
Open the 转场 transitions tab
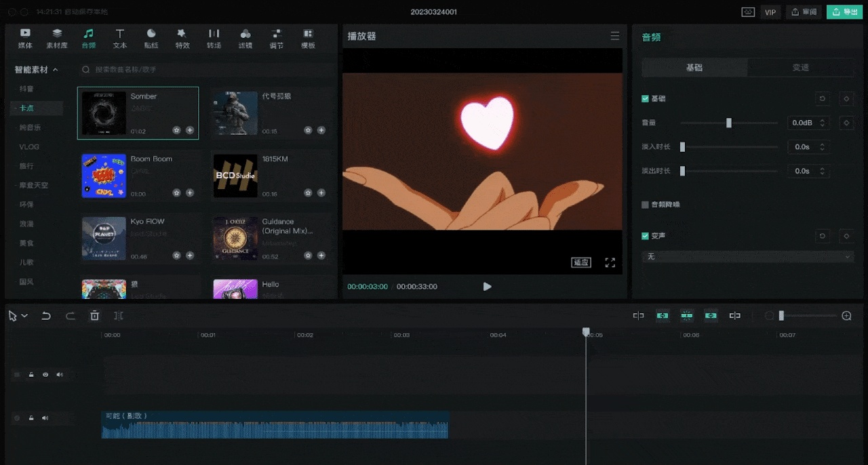(x=214, y=39)
